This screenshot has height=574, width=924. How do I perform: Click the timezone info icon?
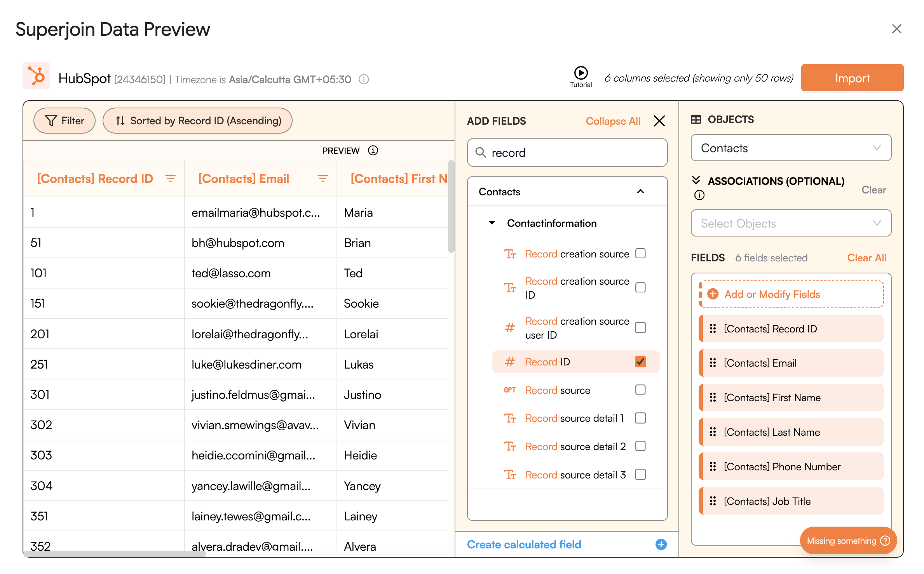coord(363,80)
